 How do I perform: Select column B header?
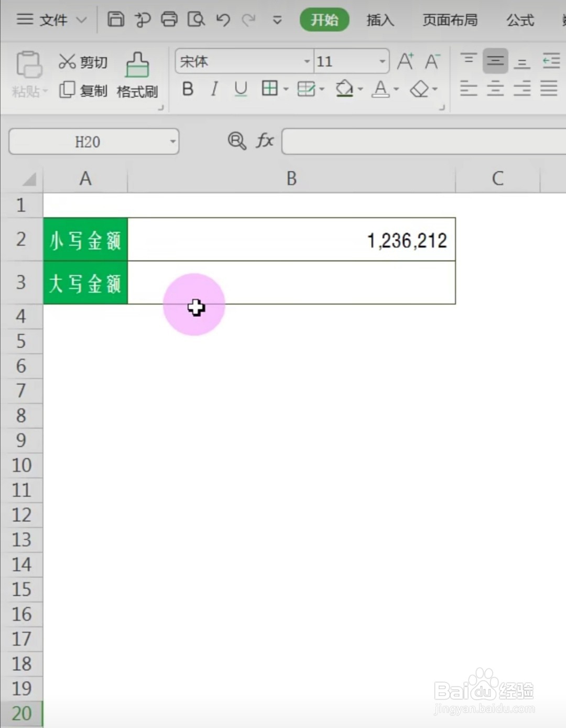tap(291, 179)
